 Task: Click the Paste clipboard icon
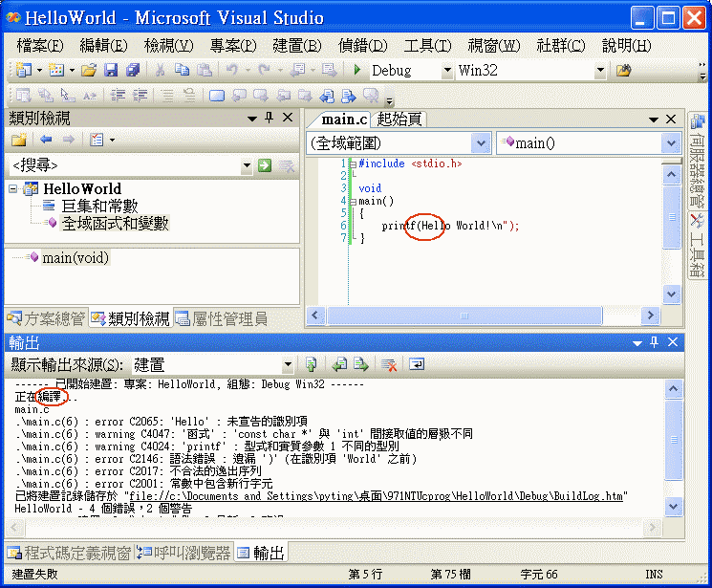click(205, 70)
